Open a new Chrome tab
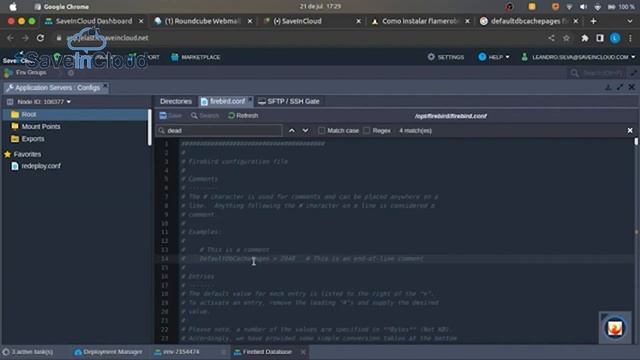Viewport: 640px width, 360px height. [593, 21]
